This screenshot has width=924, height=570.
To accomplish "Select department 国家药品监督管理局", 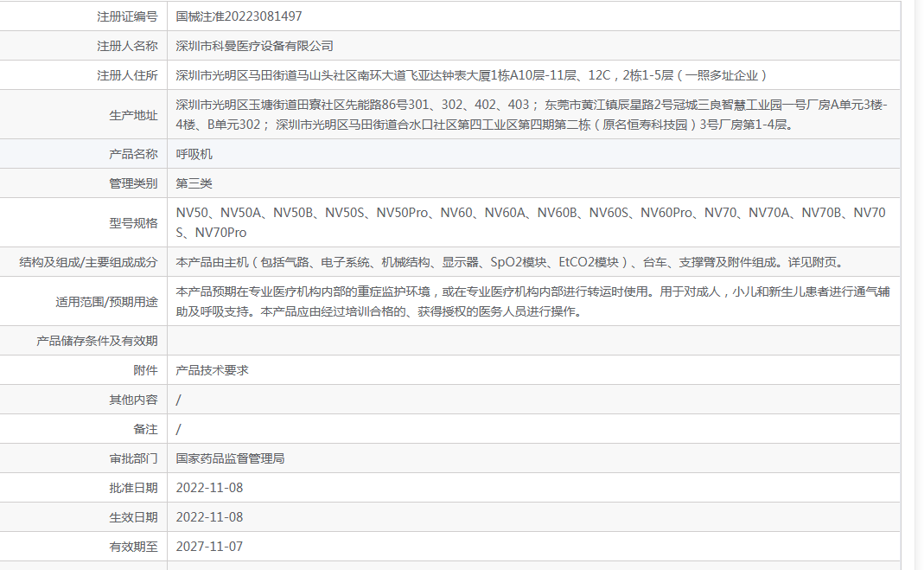I will tap(231, 458).
